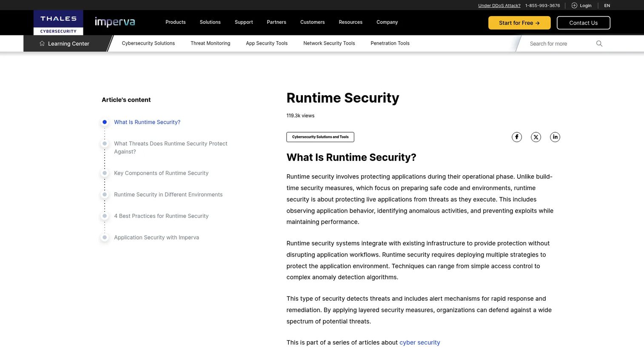Click the 119.3k views text

tap(300, 116)
